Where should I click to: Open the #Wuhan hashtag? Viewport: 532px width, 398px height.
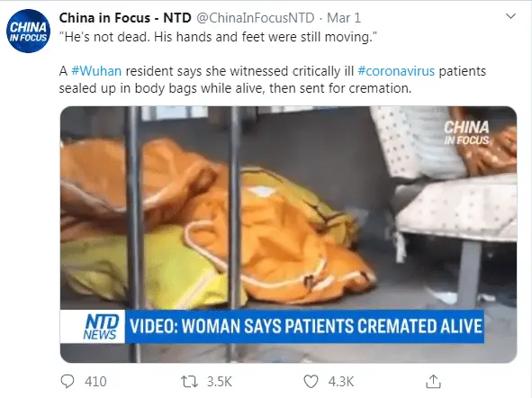tap(96, 71)
